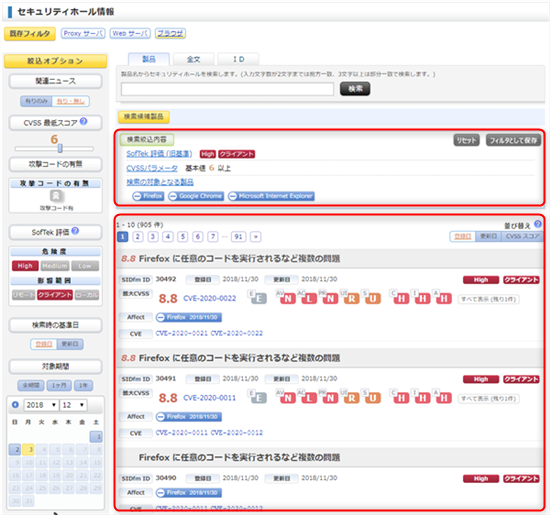Open the 並び替え help icon
This screenshot has height=515, width=550.
[x=538, y=224]
